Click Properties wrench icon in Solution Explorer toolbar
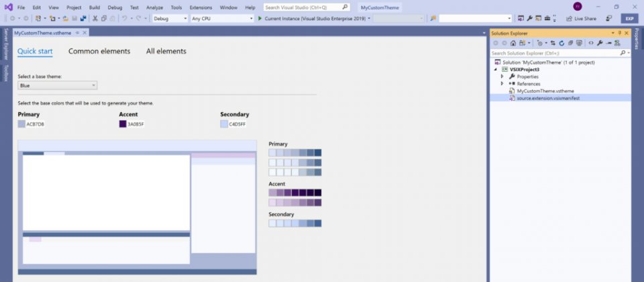The height and width of the screenshot is (282, 644). click(600, 43)
